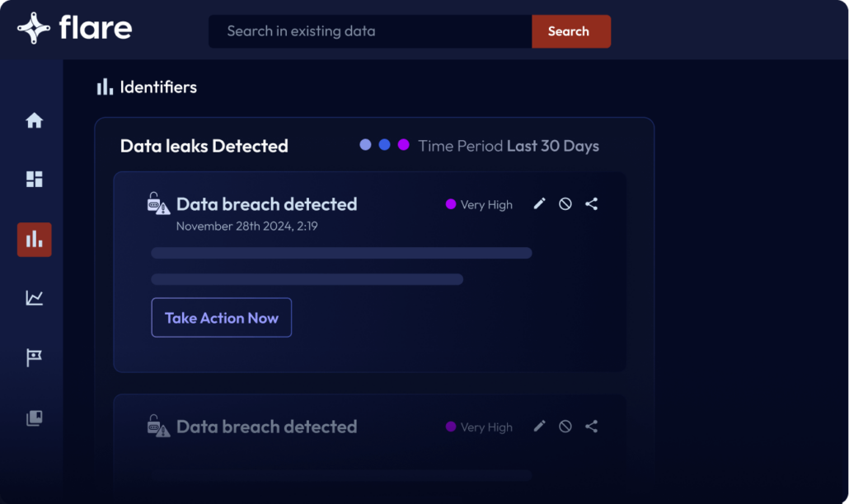Open the flag icon in sidebar
Image resolution: width=849 pixels, height=504 pixels.
pos(34,358)
